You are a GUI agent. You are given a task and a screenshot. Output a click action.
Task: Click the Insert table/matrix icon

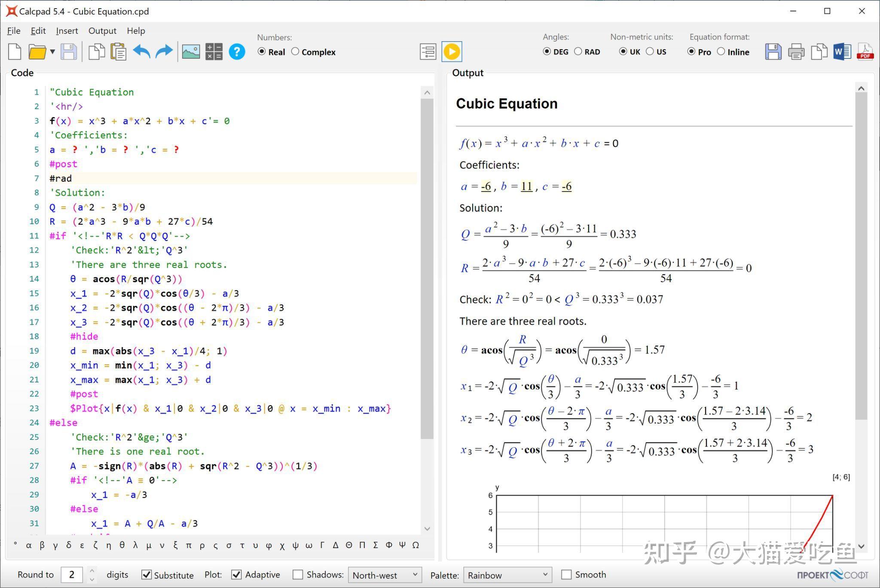[x=213, y=52]
